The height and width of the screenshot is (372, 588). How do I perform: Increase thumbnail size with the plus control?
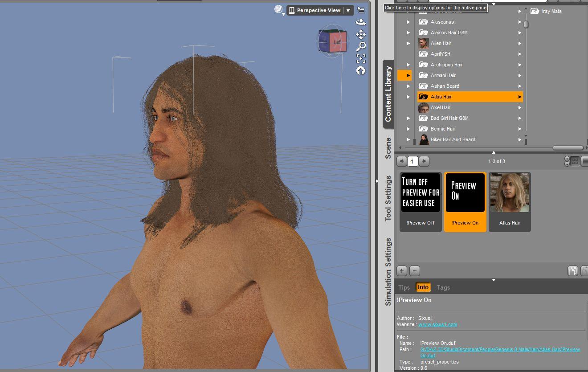567,159
